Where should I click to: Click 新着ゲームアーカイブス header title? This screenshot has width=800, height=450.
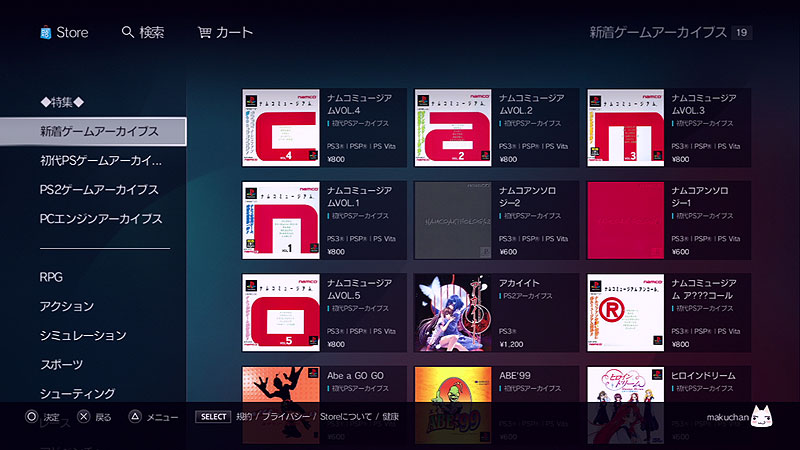658,33
